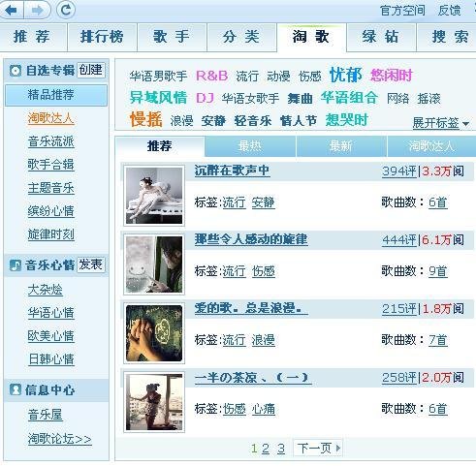Go to next page with 下一页
The width and height of the screenshot is (476, 466).
(x=318, y=448)
